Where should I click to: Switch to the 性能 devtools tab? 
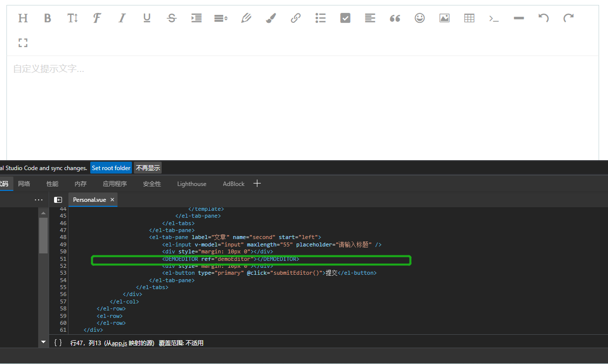click(x=52, y=183)
